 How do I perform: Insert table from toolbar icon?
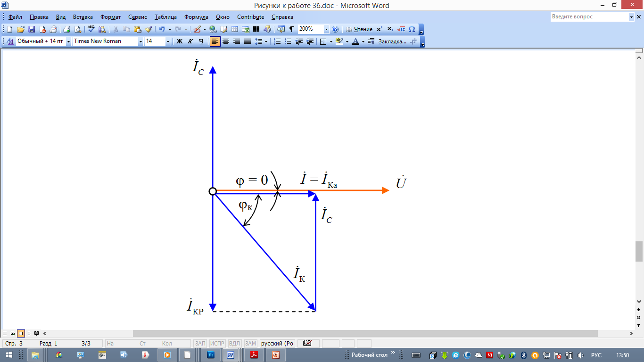(234, 29)
